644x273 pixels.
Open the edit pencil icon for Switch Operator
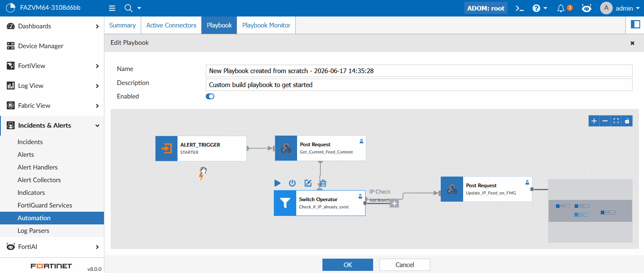point(308,183)
